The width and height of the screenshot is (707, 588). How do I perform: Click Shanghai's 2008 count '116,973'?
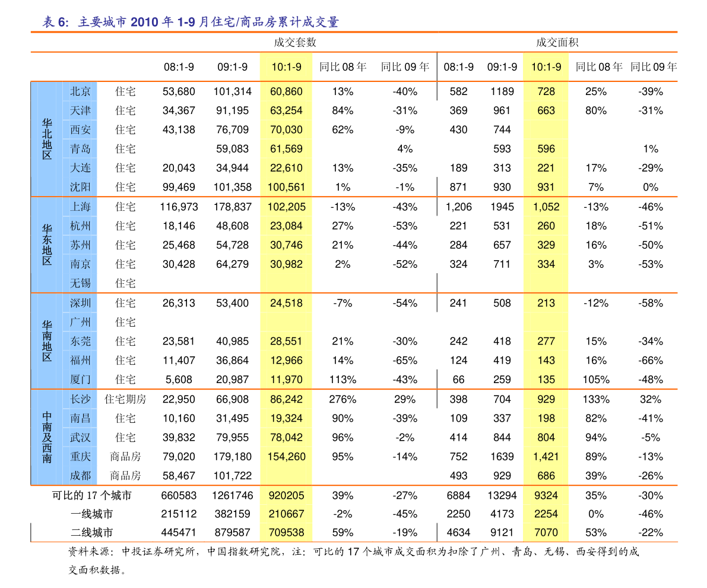[179, 207]
